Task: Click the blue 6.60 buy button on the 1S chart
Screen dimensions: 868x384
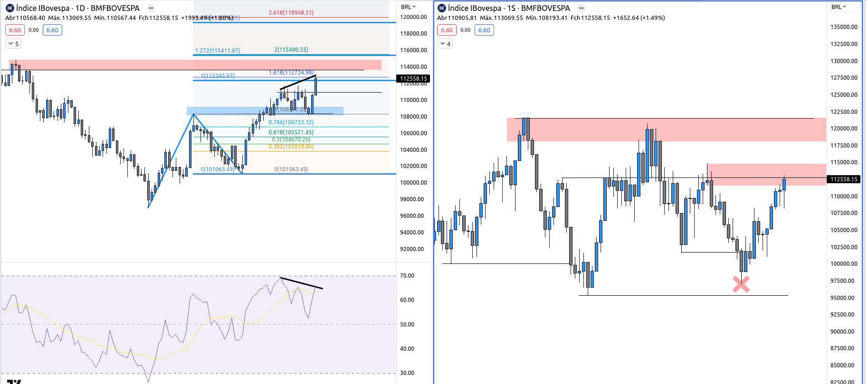Action: [484, 30]
